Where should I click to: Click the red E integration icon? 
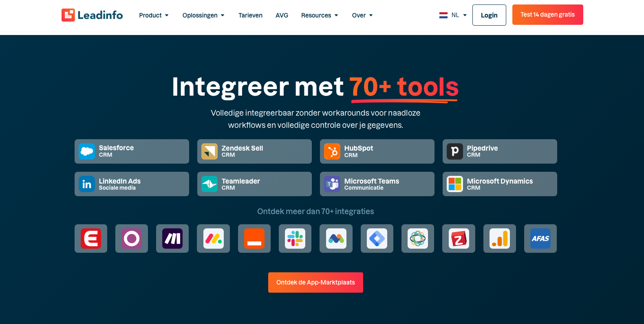(x=91, y=239)
